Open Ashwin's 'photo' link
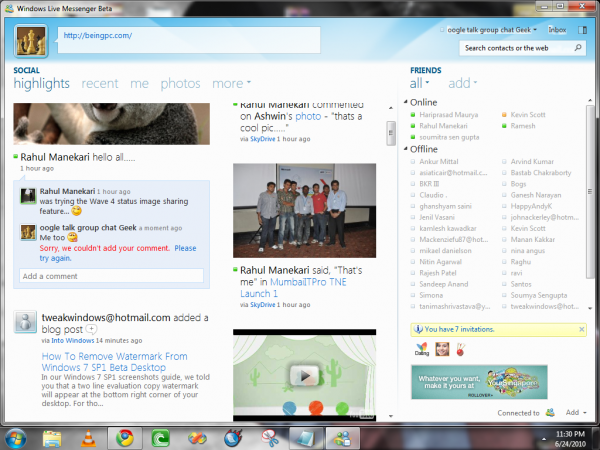The height and width of the screenshot is (450, 600). pos(308,116)
